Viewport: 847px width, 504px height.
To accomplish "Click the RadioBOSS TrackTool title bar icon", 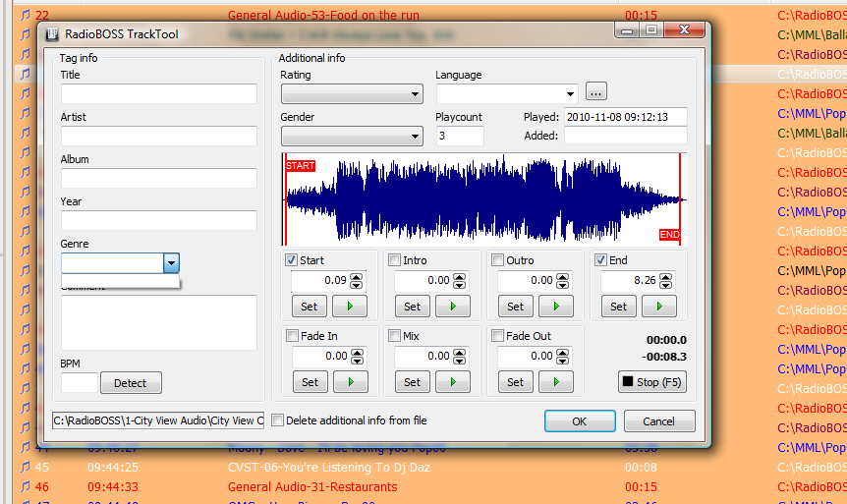I will point(52,34).
